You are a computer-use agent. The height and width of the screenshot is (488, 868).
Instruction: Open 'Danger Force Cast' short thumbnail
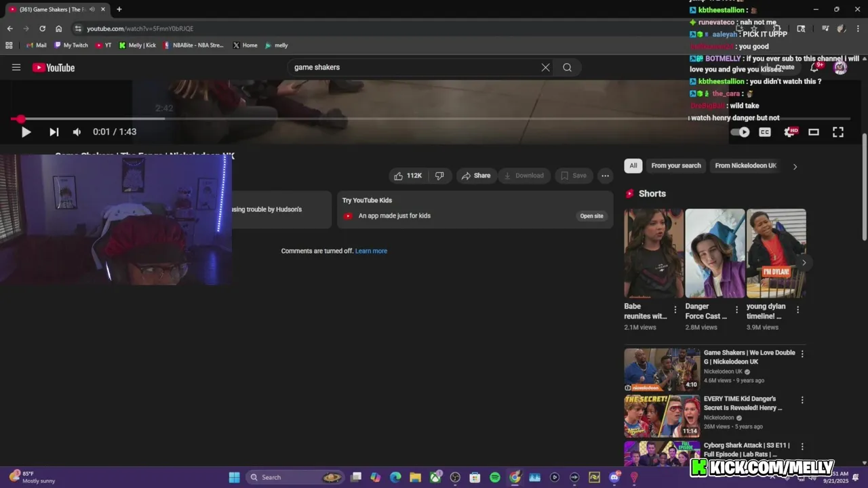tap(715, 253)
